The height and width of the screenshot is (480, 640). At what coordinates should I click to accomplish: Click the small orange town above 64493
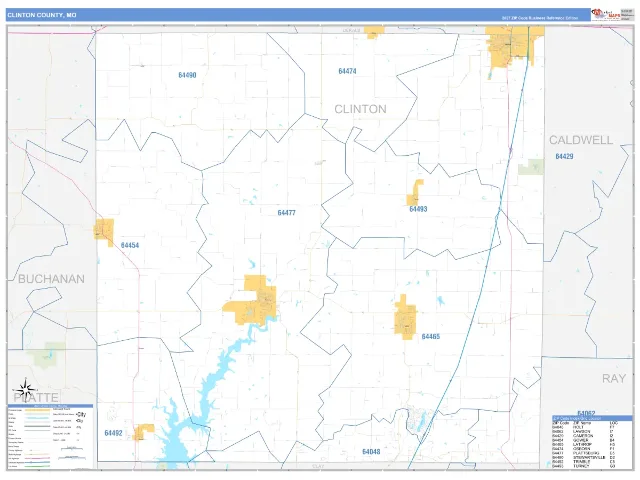(x=415, y=193)
